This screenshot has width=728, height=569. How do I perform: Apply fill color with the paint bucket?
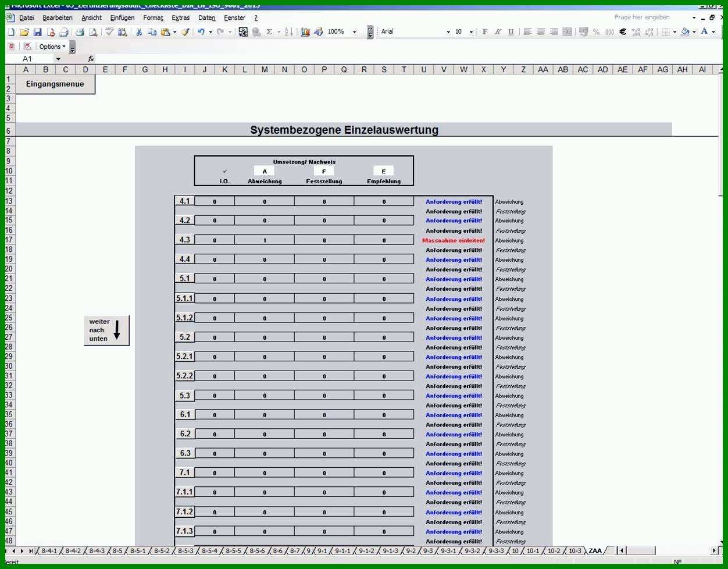[x=685, y=32]
